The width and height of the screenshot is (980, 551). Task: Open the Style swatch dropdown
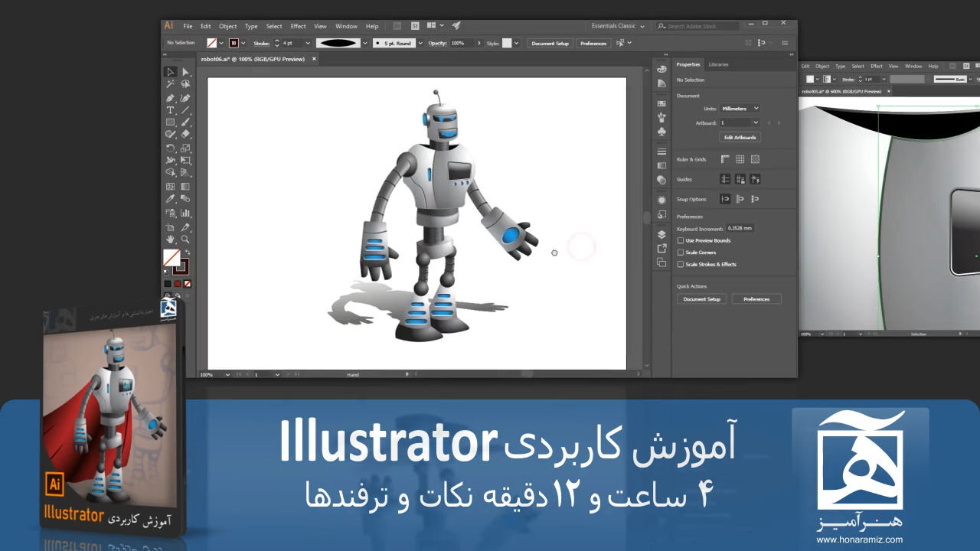(517, 43)
